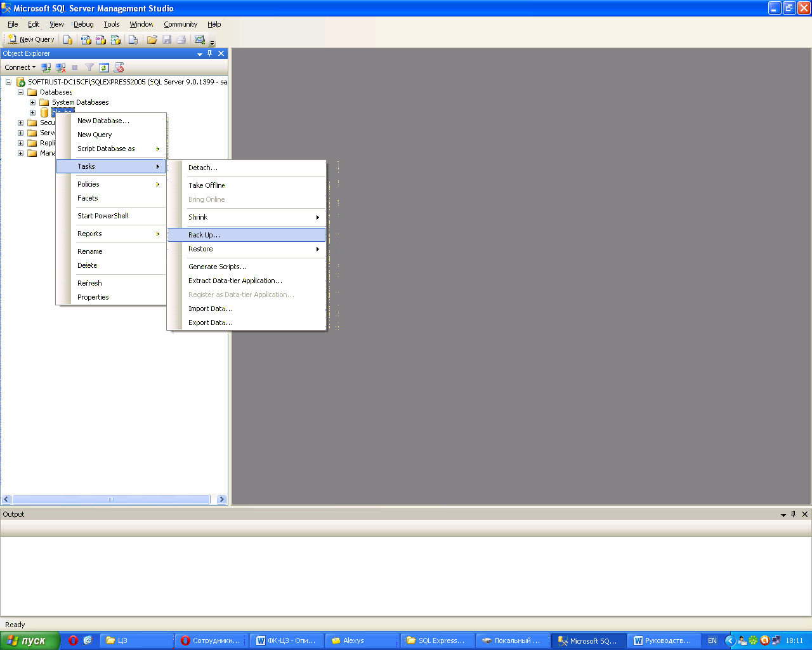Select Detach... in Tasks submenu
This screenshot has height=650, width=812.
pos(247,168)
